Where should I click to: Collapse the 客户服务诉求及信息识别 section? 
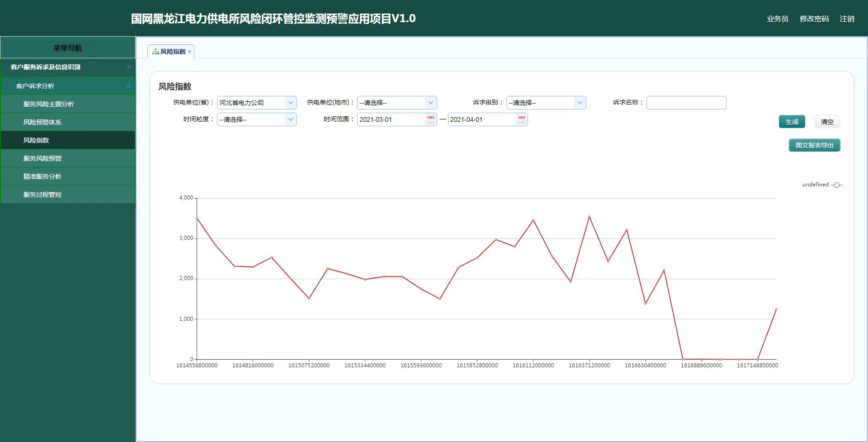[x=129, y=67]
